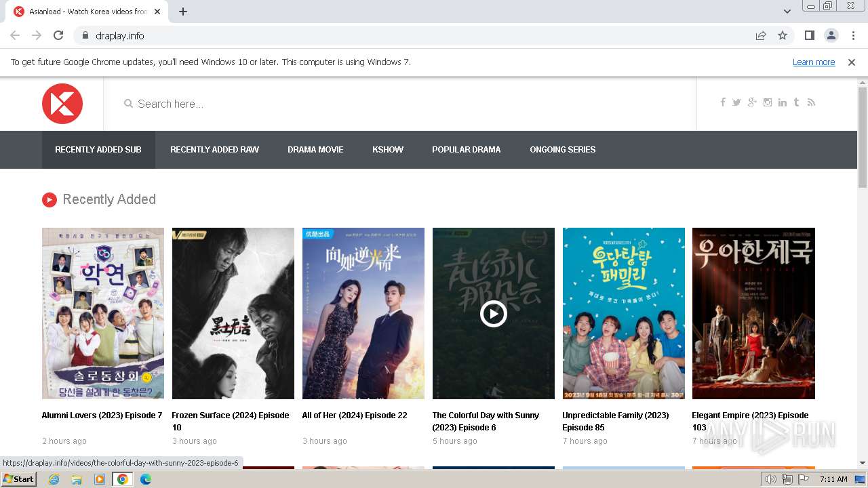868x488 pixels.
Task: Open the Windows Start menu
Action: click(x=18, y=479)
